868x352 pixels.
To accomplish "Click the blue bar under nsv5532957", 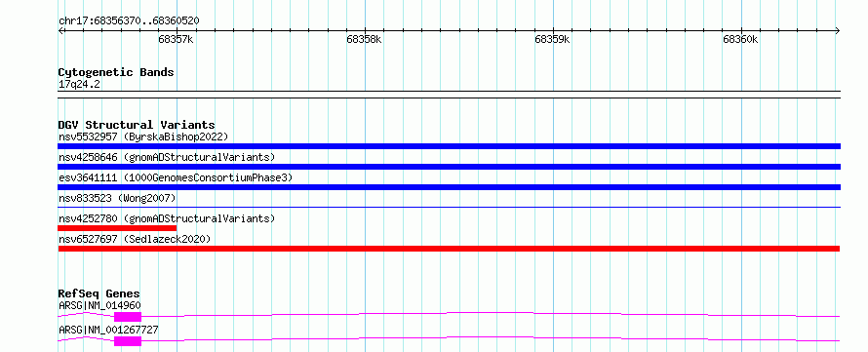I will click(x=449, y=146).
